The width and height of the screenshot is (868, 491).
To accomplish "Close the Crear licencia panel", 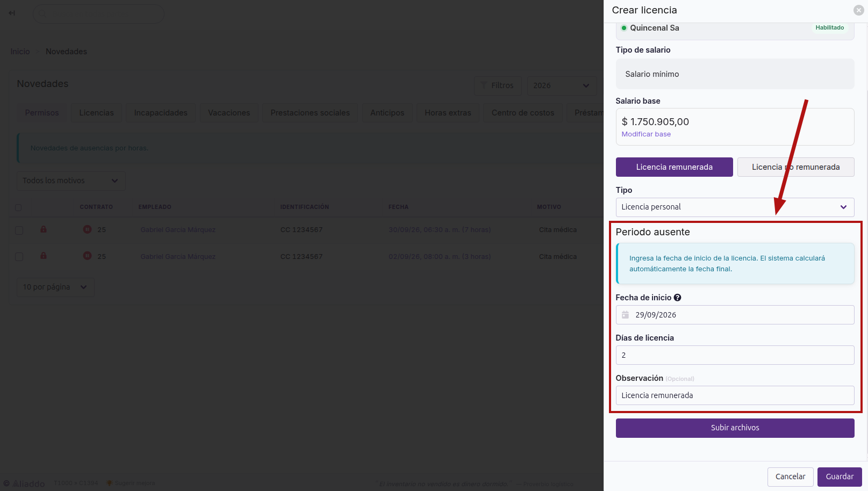I will pyautogui.click(x=859, y=10).
